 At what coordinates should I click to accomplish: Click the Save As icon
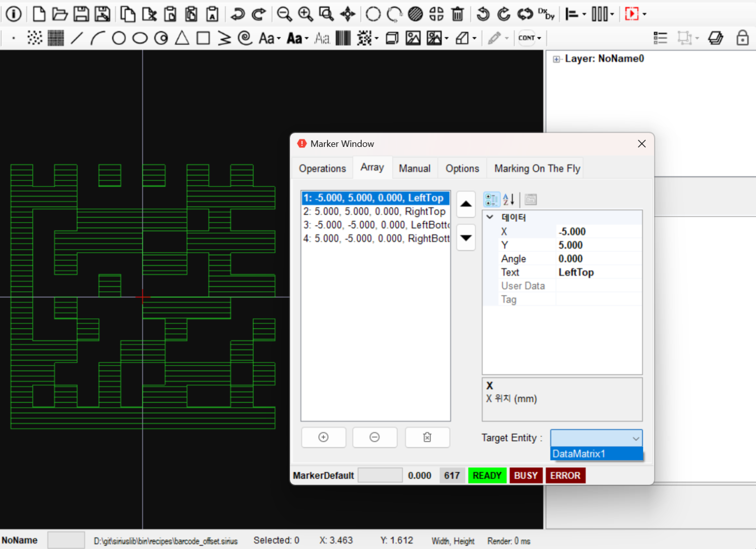[x=102, y=14]
